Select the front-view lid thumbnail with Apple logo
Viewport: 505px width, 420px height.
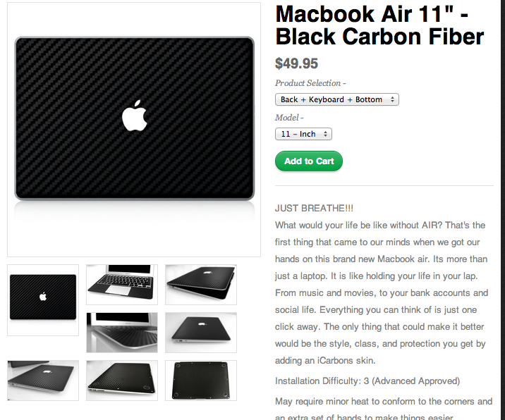[x=43, y=300]
